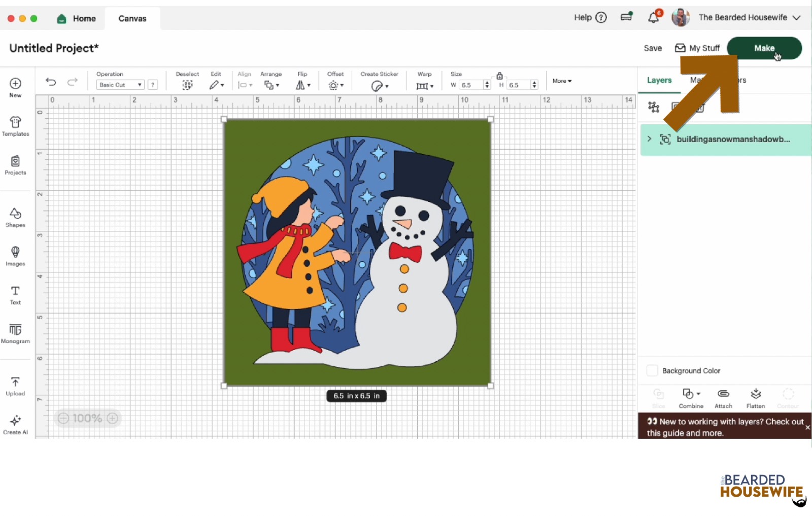Click the undo arrow
The image size is (812, 516).
pyautogui.click(x=51, y=82)
